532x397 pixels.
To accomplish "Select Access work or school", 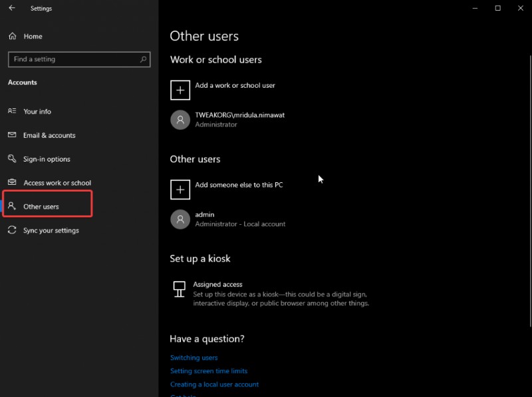I will pos(53,182).
